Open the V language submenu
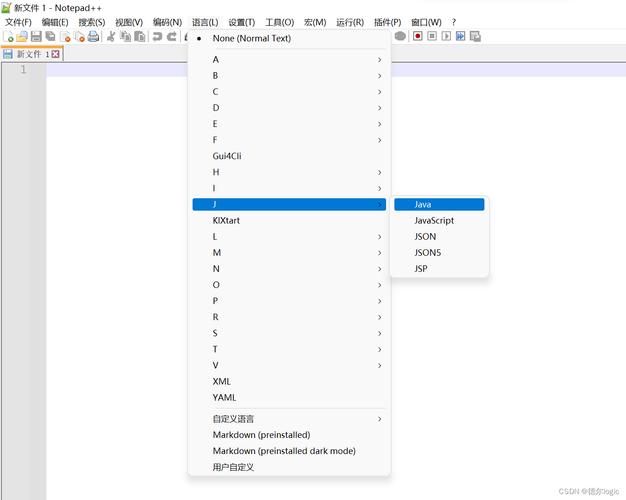The height and width of the screenshot is (500, 626). (x=289, y=365)
